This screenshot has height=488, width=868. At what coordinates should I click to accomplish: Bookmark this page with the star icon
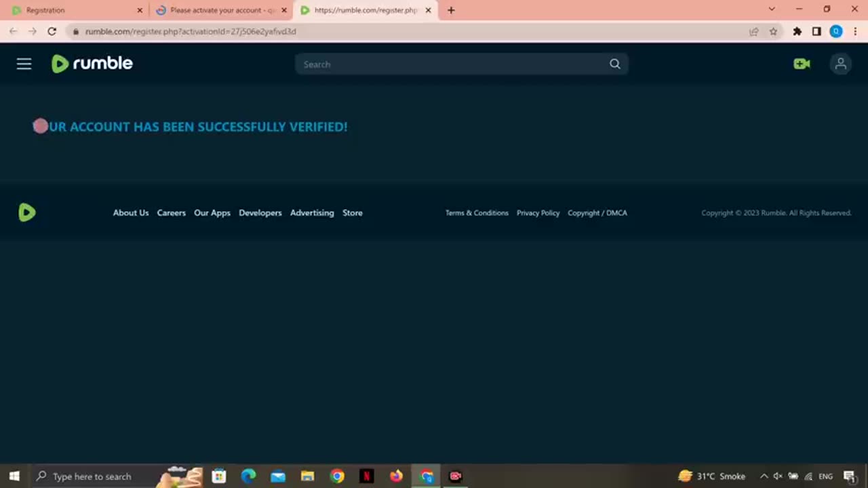click(773, 31)
